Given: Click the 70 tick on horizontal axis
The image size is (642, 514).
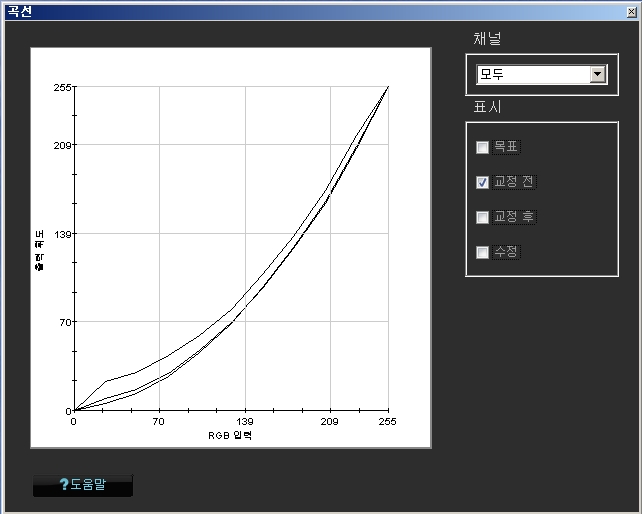Looking at the screenshot, I should pyautogui.click(x=159, y=423).
